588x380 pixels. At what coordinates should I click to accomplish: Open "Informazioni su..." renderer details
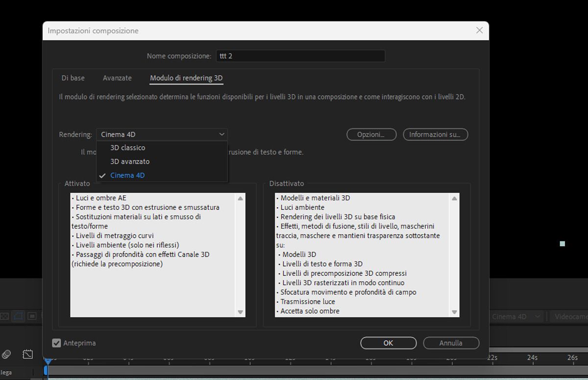(435, 134)
